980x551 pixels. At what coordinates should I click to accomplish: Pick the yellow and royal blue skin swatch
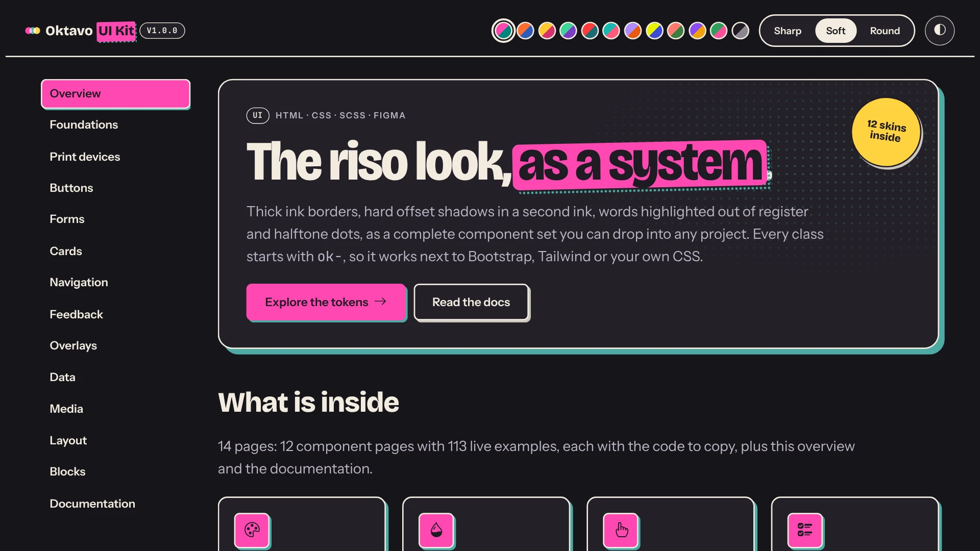point(654,31)
